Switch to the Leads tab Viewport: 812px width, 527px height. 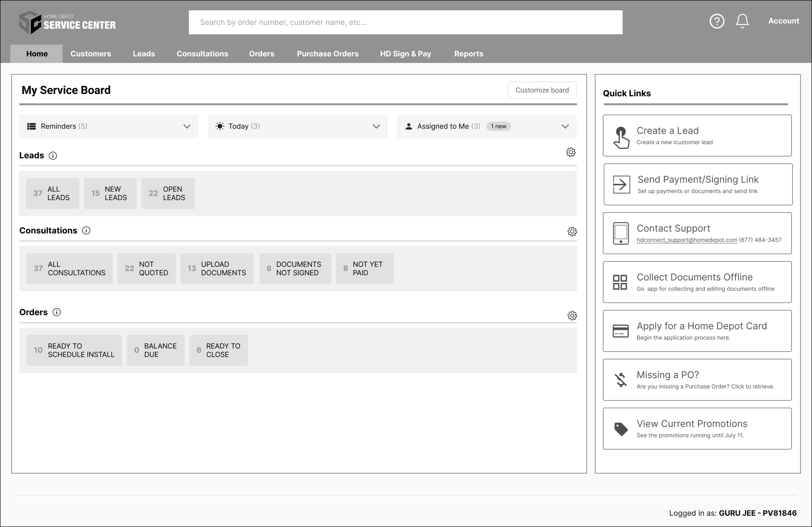(x=144, y=54)
